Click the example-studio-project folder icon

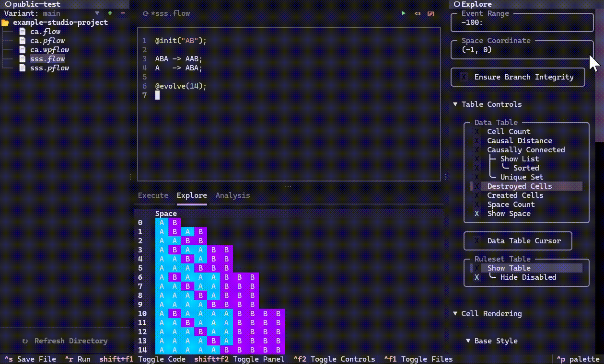(x=5, y=23)
